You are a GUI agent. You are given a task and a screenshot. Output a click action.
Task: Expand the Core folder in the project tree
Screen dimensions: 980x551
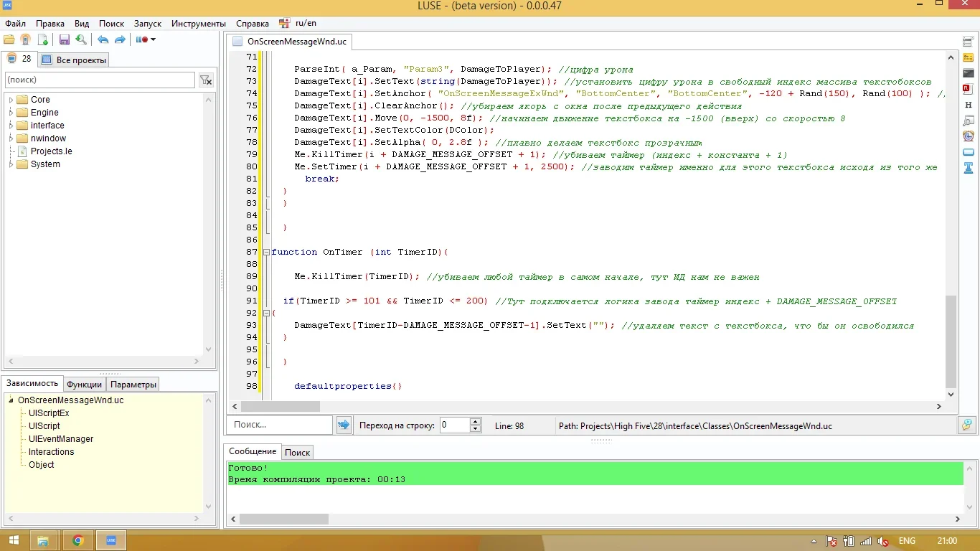pyautogui.click(x=12, y=99)
